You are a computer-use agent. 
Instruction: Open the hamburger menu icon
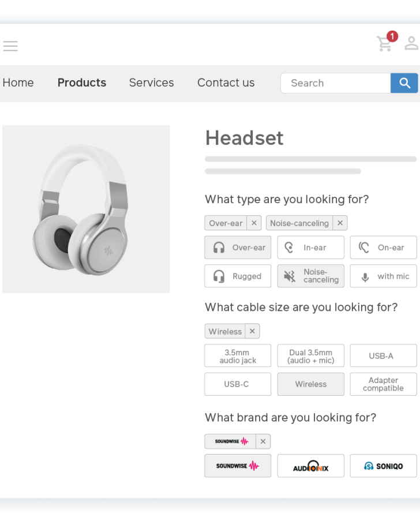10,46
